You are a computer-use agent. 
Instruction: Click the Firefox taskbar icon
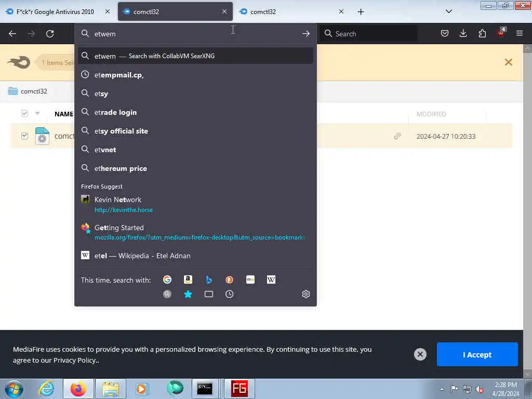[78, 389]
